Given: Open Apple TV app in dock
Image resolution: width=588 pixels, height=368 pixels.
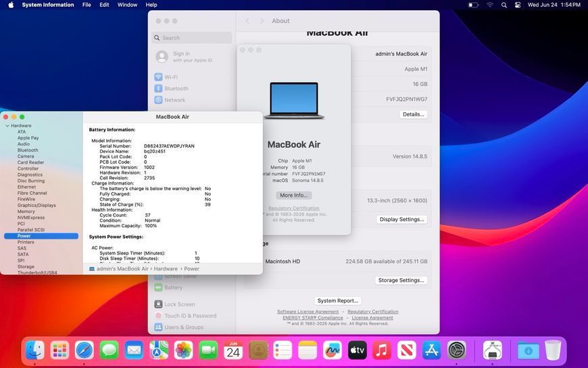Looking at the screenshot, I should 357,350.
